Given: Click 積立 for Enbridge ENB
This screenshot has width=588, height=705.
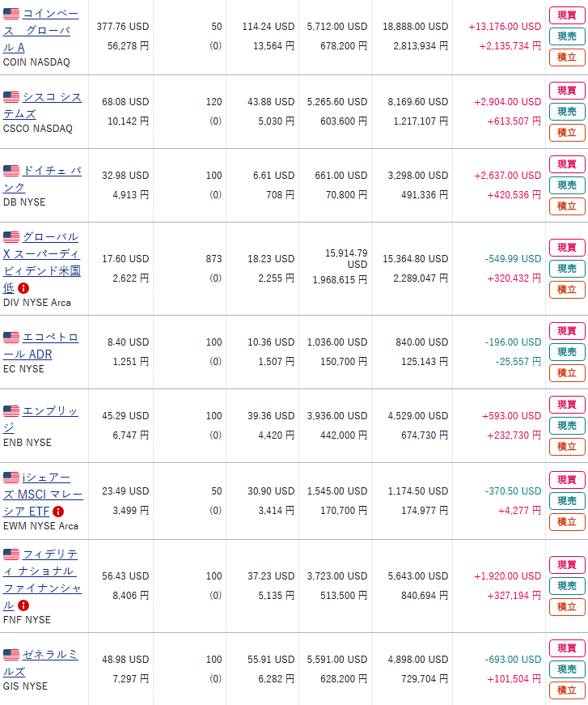Looking at the screenshot, I should click(x=567, y=447).
